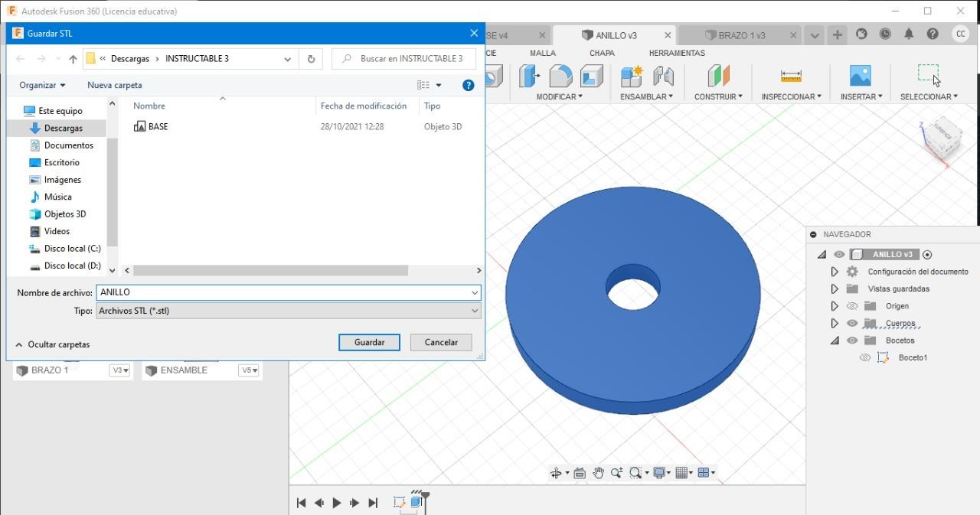Click the window selection tool icon
This screenshot has width=980, height=515.
929,74
